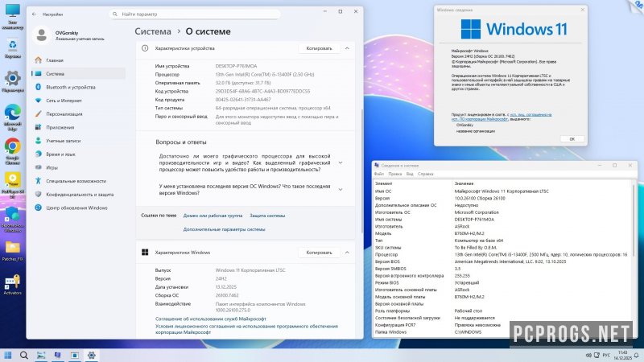The width and height of the screenshot is (644, 362).
Task: Click OK in the Windows сведения dialog
Action: click(572, 139)
